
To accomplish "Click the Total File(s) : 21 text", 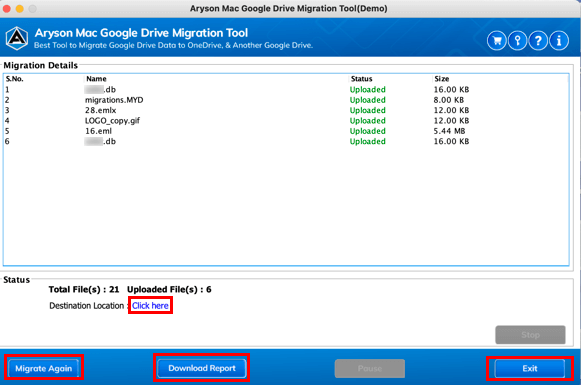I will pyautogui.click(x=84, y=289).
